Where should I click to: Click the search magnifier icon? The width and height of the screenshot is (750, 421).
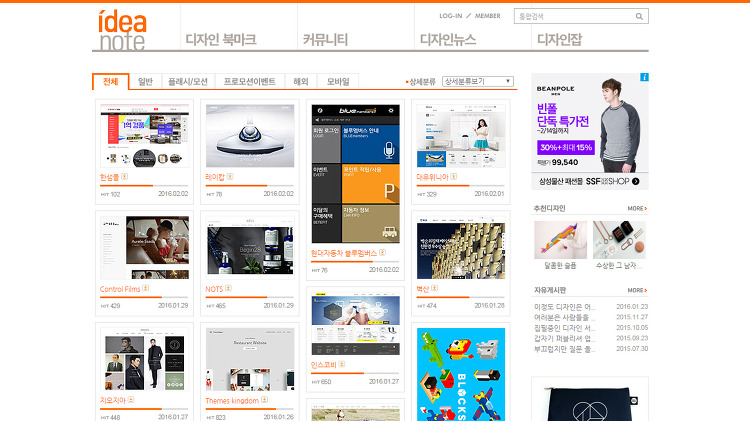pos(639,16)
